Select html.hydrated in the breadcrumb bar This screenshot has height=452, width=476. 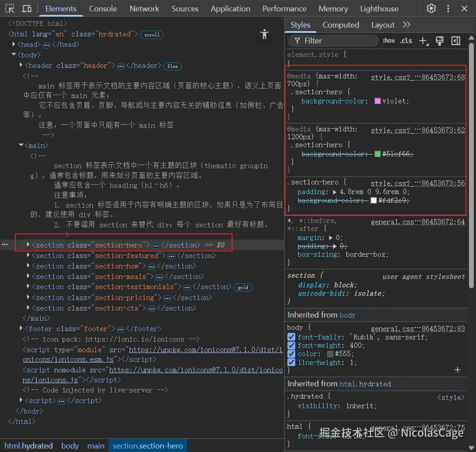tap(28, 445)
